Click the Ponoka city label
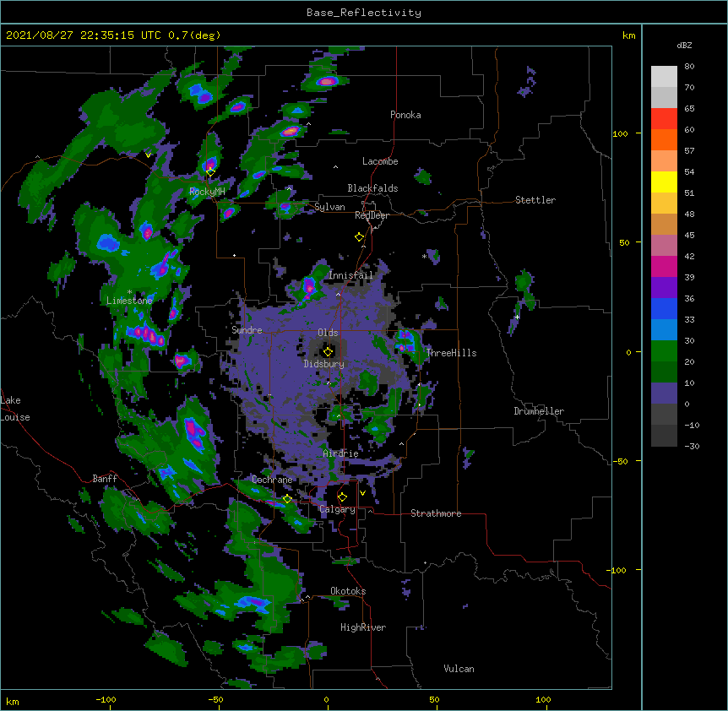 (405, 115)
